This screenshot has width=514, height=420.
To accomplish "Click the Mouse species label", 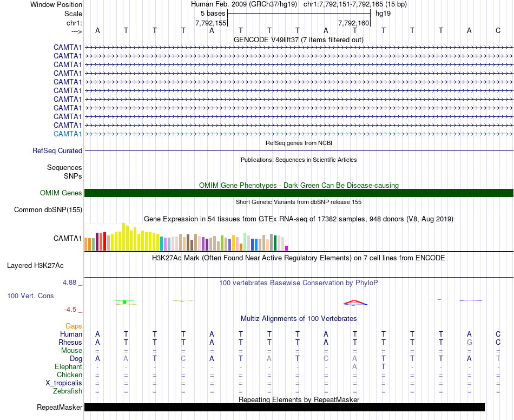I will coord(71,351).
